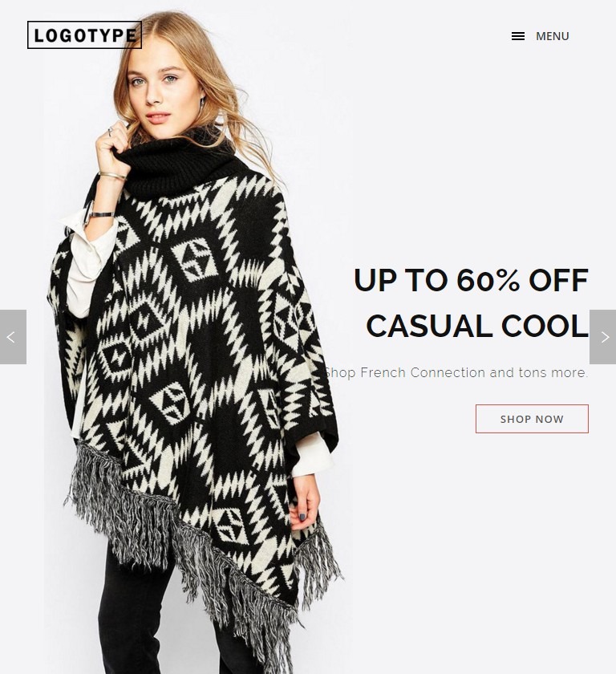This screenshot has height=674, width=616.
Task: Go to previous slide using left arrow
Action: (13, 337)
